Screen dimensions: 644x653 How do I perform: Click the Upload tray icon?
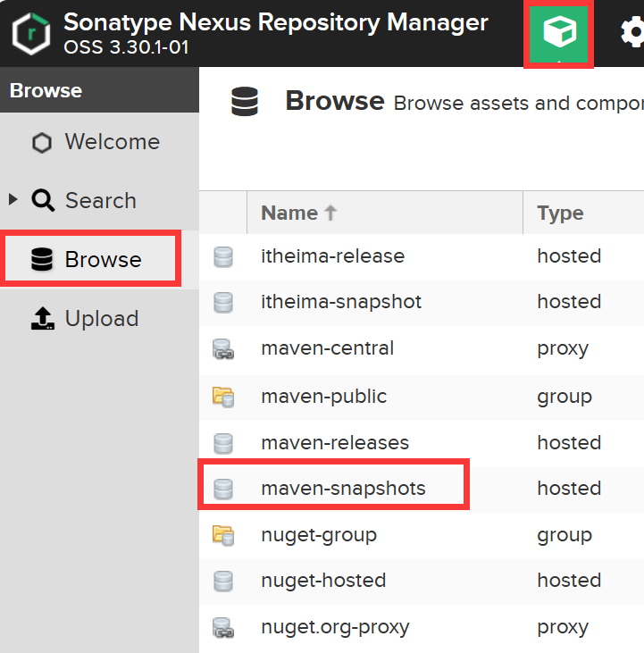[x=43, y=318]
